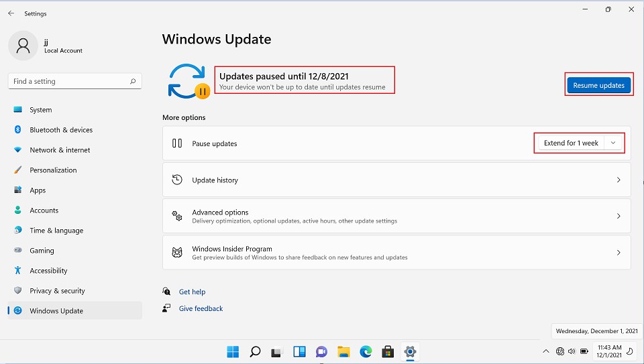Click the back arrow in Settings header
The height and width of the screenshot is (364, 644).
pos(11,13)
